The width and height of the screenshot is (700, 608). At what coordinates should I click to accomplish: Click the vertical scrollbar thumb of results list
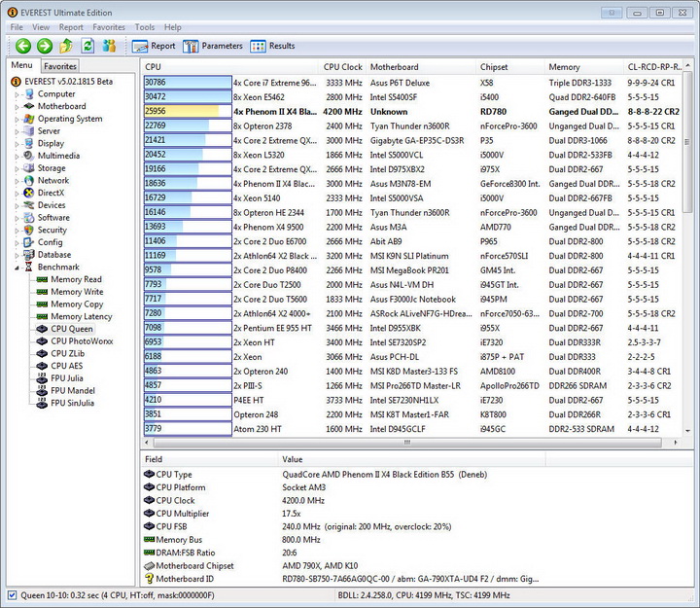pos(687,142)
